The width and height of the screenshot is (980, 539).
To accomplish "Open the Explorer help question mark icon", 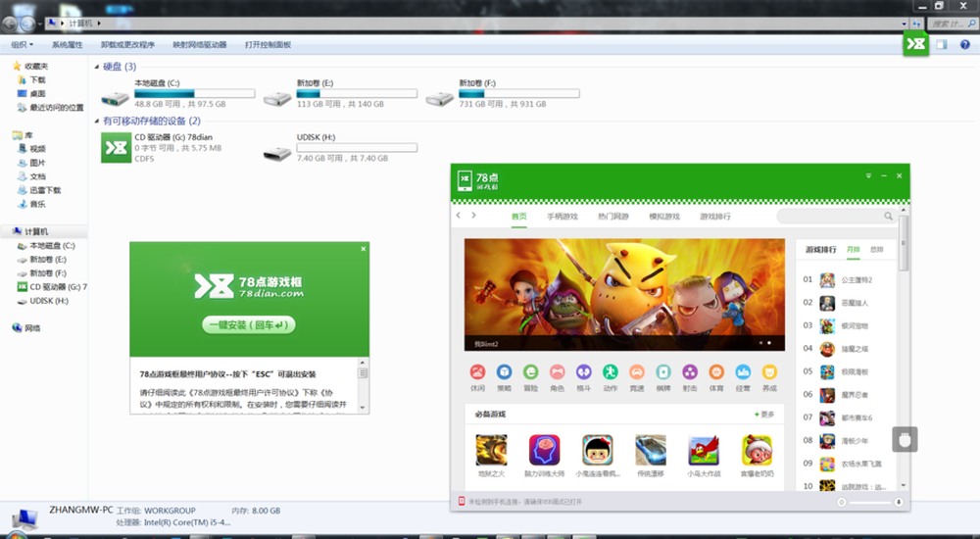I will [965, 44].
